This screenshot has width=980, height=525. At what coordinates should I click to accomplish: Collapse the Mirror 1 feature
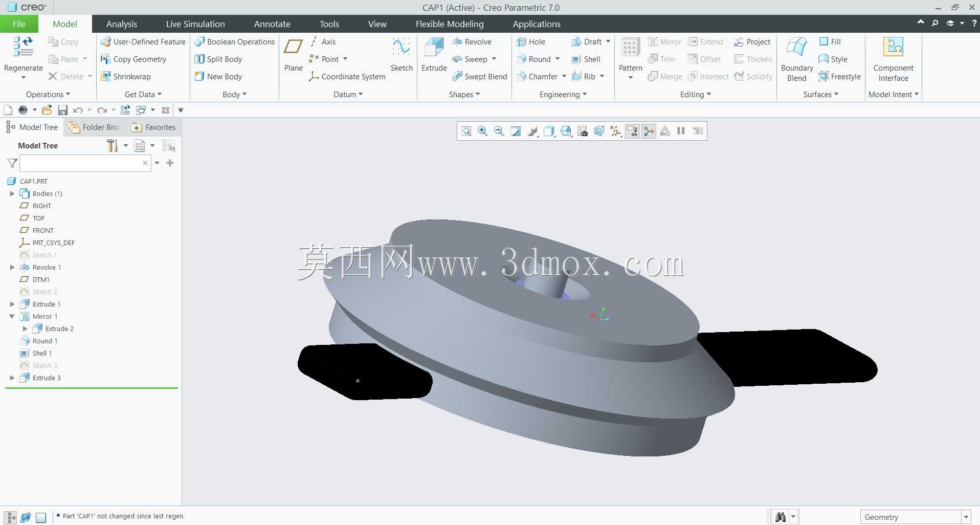(12, 317)
